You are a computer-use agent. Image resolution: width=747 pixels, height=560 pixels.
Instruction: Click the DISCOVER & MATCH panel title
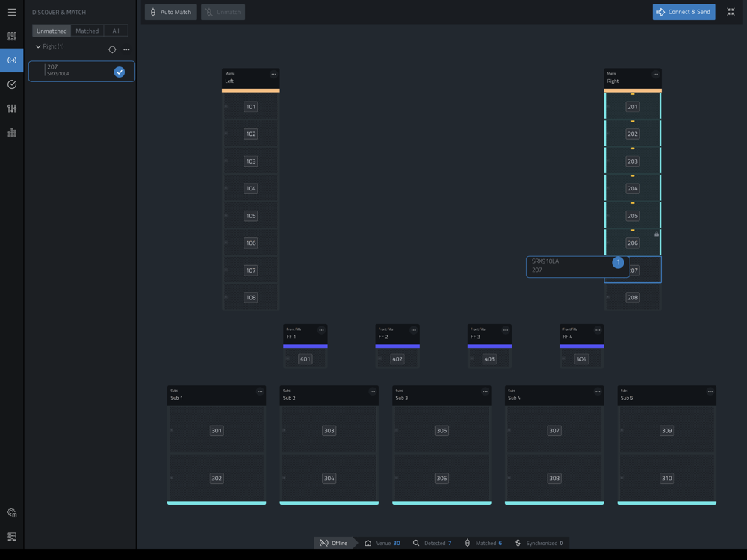pyautogui.click(x=59, y=13)
